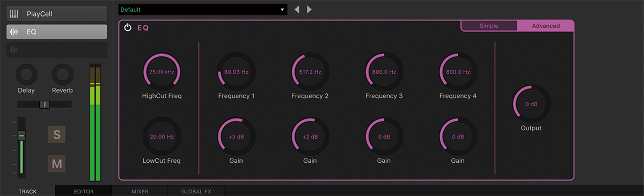Click the Gain knob under Frequency 3
644x196 pixels.
pyautogui.click(x=384, y=137)
